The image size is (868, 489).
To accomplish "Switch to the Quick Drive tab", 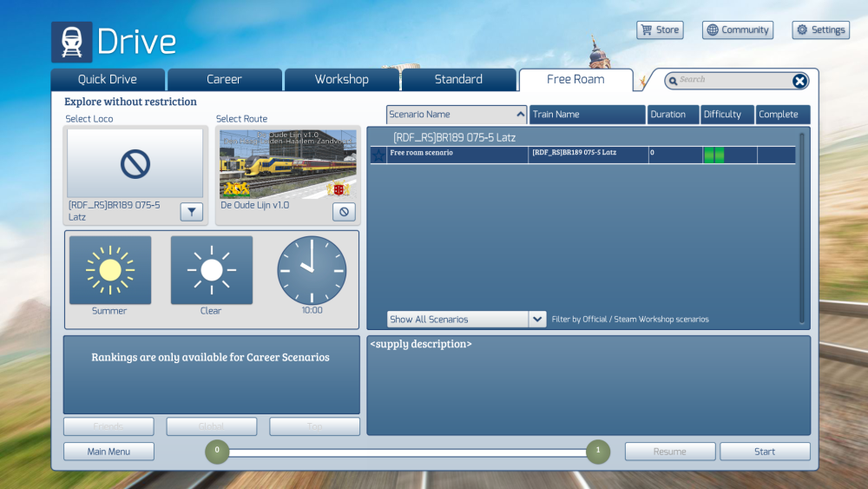I will [108, 80].
